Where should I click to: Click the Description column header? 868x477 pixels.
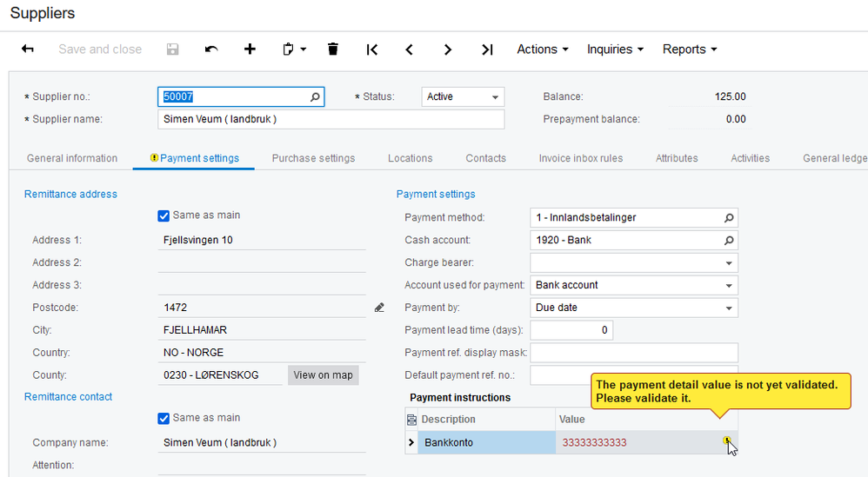coord(486,420)
